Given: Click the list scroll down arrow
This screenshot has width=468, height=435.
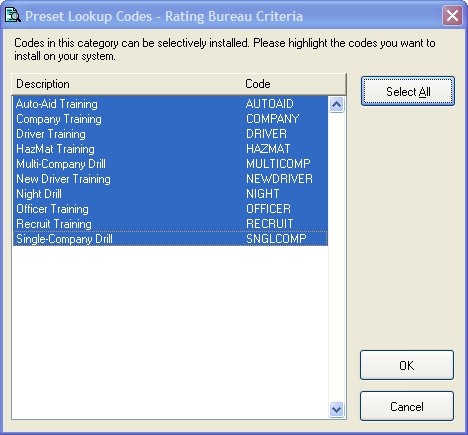Looking at the screenshot, I should (x=336, y=409).
